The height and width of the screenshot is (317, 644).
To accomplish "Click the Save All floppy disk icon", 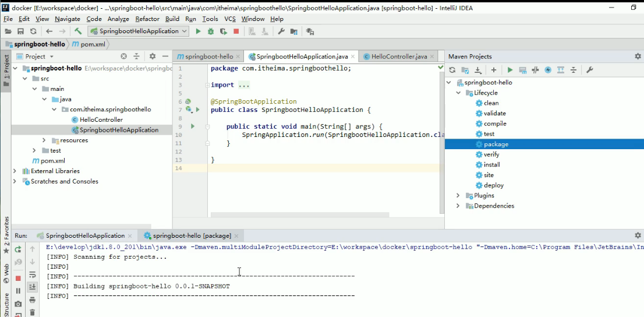I will click(20, 31).
